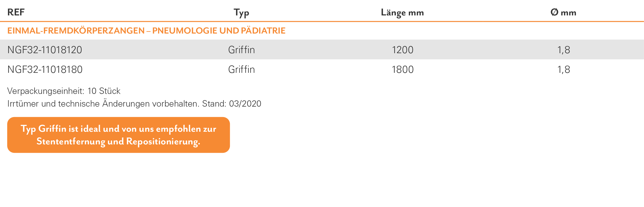
Task: Click reference number NGF32-11018180
Action: pyautogui.click(x=45, y=69)
